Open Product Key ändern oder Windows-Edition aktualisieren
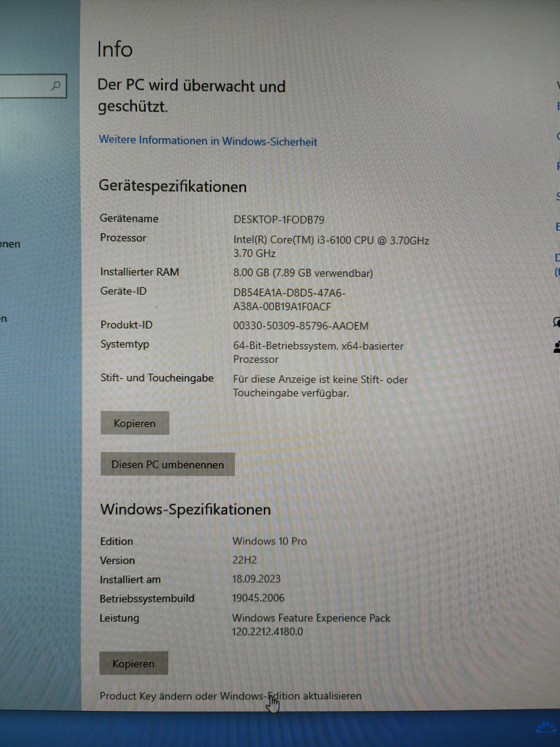560x747 pixels. tap(231, 696)
